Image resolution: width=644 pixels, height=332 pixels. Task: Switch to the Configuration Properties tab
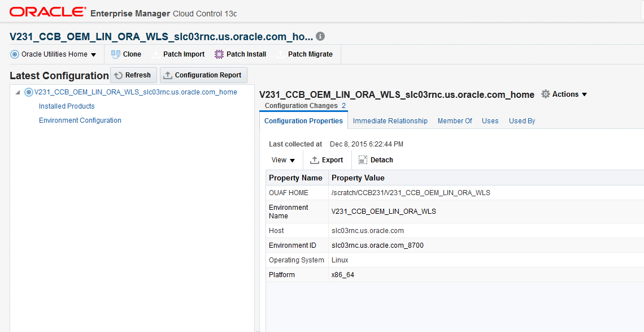(x=303, y=121)
